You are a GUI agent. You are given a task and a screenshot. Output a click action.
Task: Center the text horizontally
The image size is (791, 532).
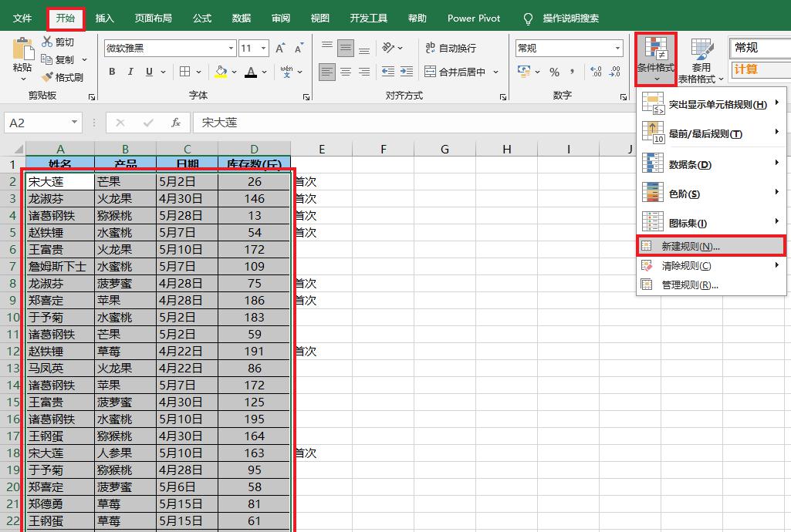(x=346, y=72)
